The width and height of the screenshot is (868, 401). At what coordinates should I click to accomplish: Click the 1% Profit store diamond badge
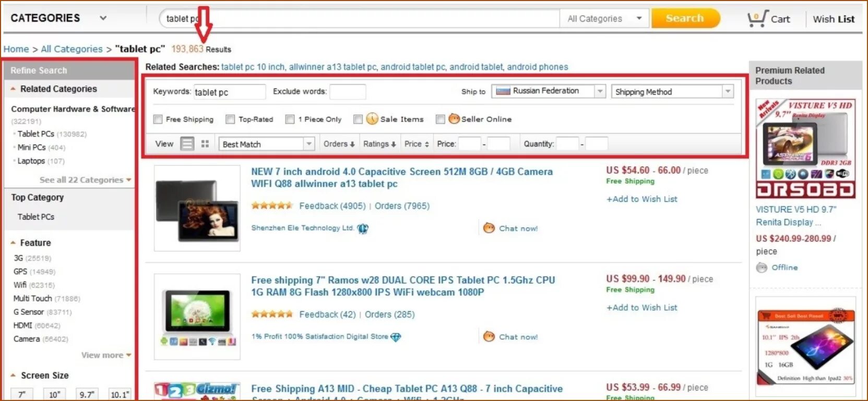coord(396,337)
